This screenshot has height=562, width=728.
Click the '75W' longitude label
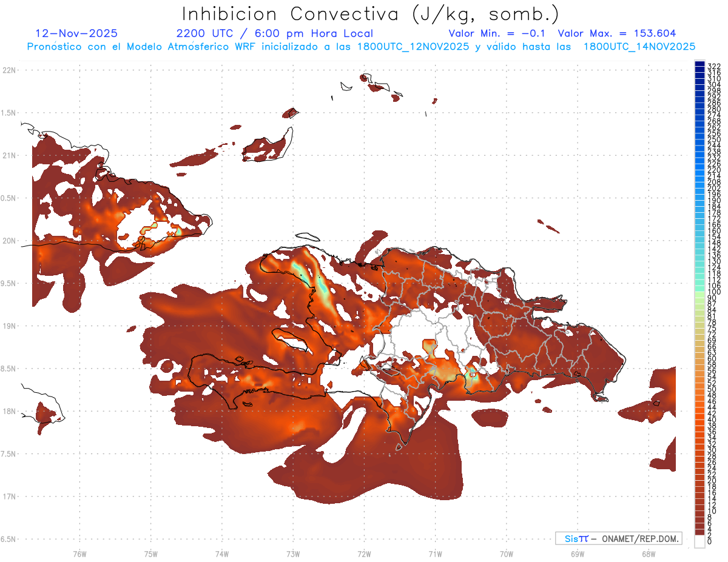(151, 553)
